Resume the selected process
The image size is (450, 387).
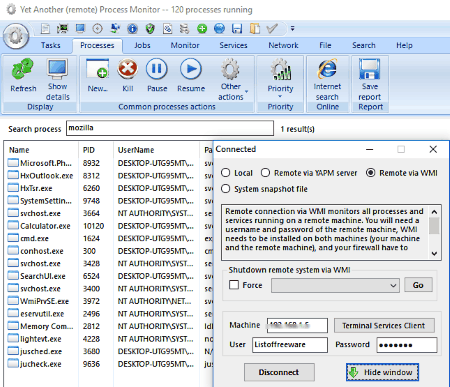pyautogui.click(x=191, y=75)
